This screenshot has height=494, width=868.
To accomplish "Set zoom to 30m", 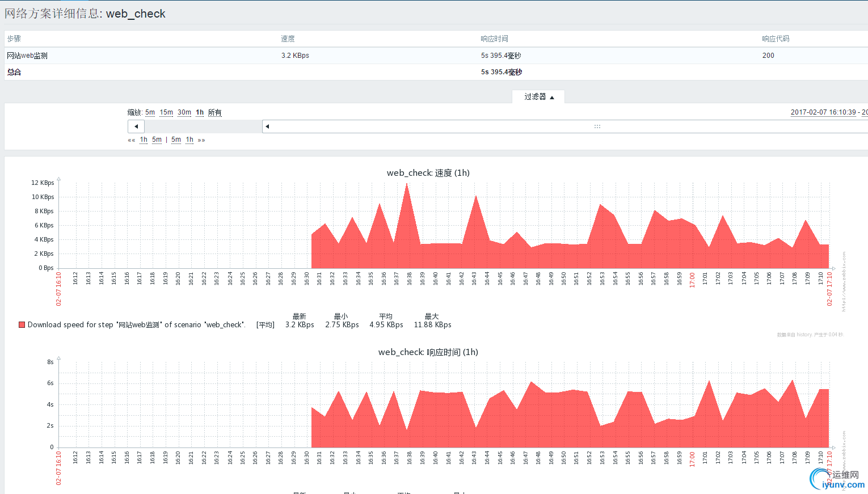I will [x=184, y=112].
